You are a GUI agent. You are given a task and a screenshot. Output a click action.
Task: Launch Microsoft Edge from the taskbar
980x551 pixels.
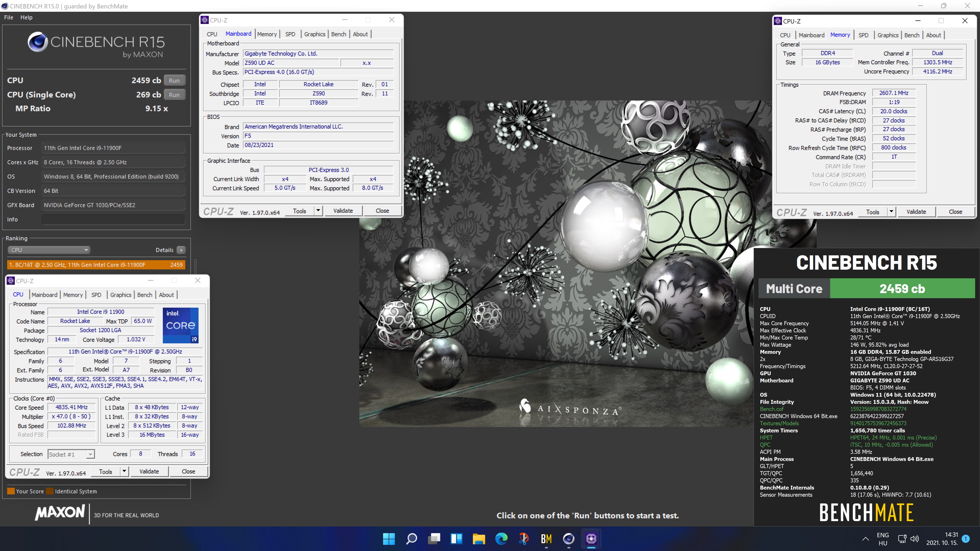point(501,539)
